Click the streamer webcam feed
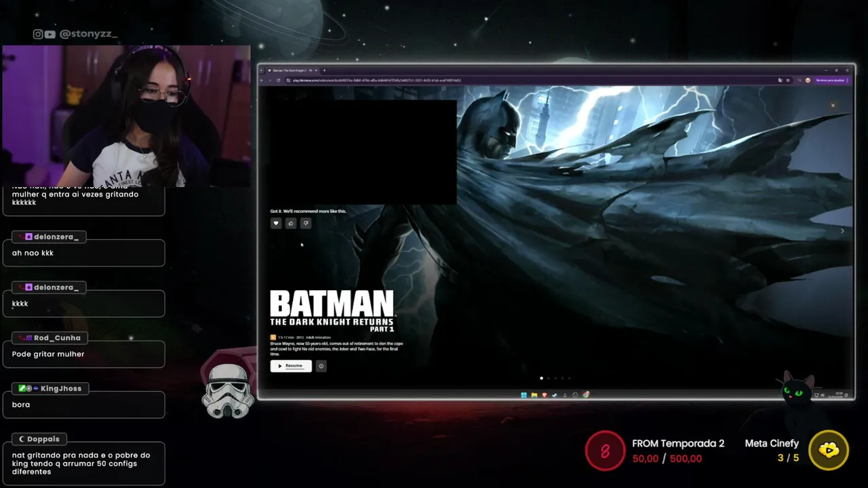Viewport: 868px width, 488px height. point(126,116)
